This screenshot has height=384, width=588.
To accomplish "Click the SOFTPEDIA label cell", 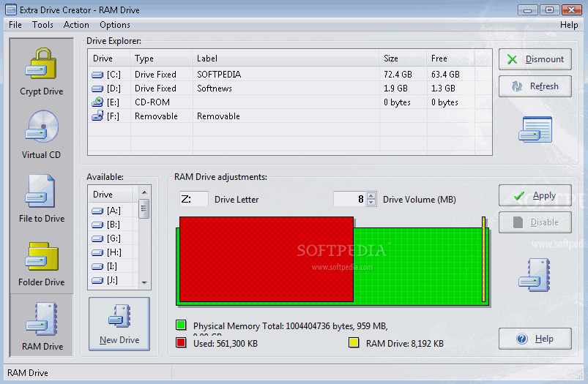I will click(x=219, y=75).
